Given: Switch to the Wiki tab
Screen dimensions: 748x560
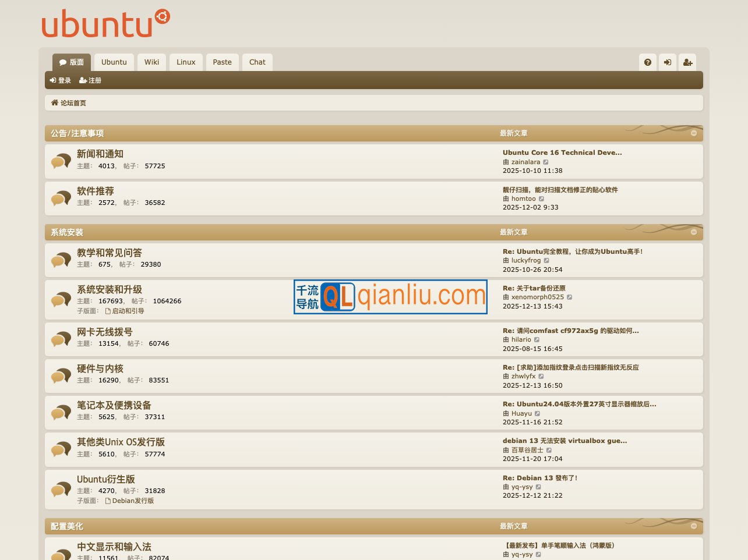Looking at the screenshot, I should tap(151, 62).
